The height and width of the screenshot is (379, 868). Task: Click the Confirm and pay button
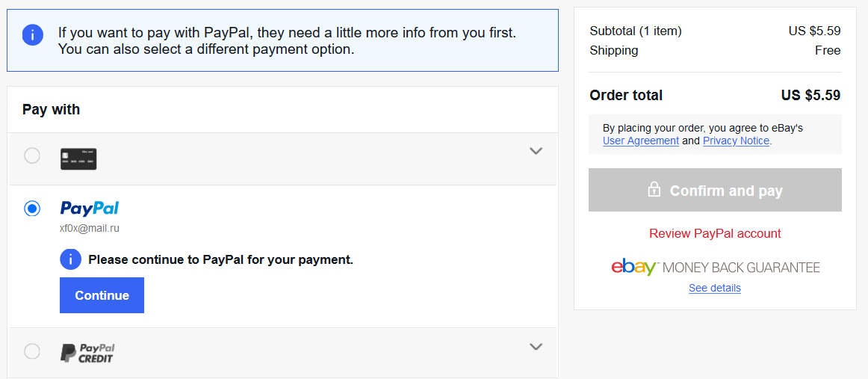coord(715,190)
